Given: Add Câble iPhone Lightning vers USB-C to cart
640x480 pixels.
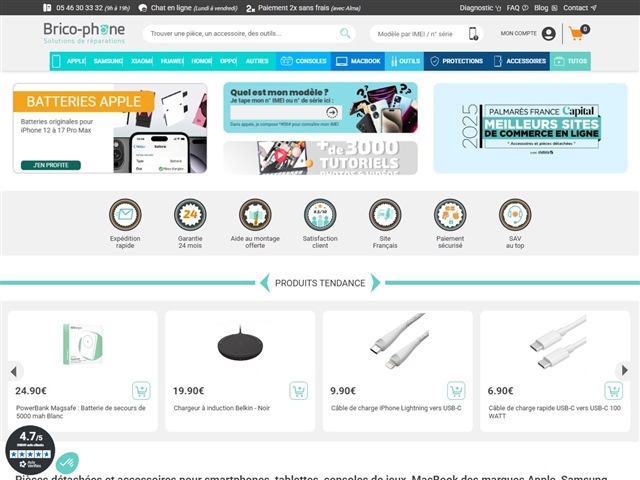Looking at the screenshot, I should tap(456, 391).
